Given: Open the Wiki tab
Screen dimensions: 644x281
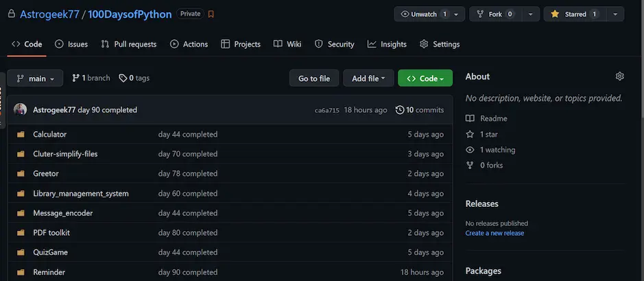Looking at the screenshot, I should (x=287, y=44).
